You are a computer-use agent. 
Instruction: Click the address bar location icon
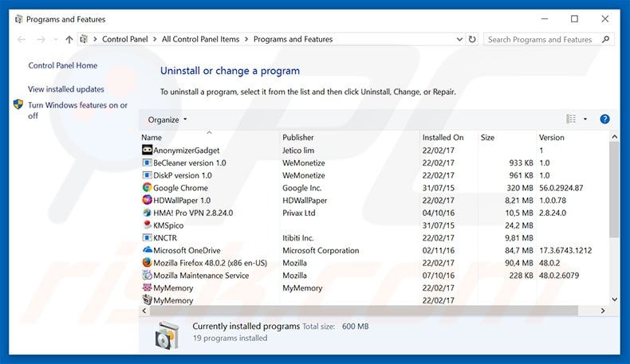point(84,39)
